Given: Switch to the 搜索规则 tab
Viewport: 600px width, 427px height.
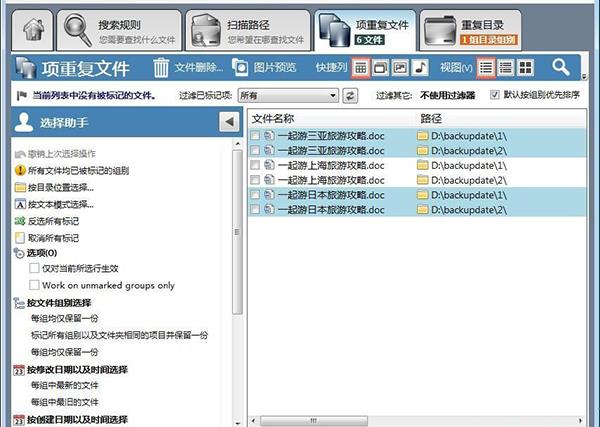Looking at the screenshot, I should tap(119, 30).
